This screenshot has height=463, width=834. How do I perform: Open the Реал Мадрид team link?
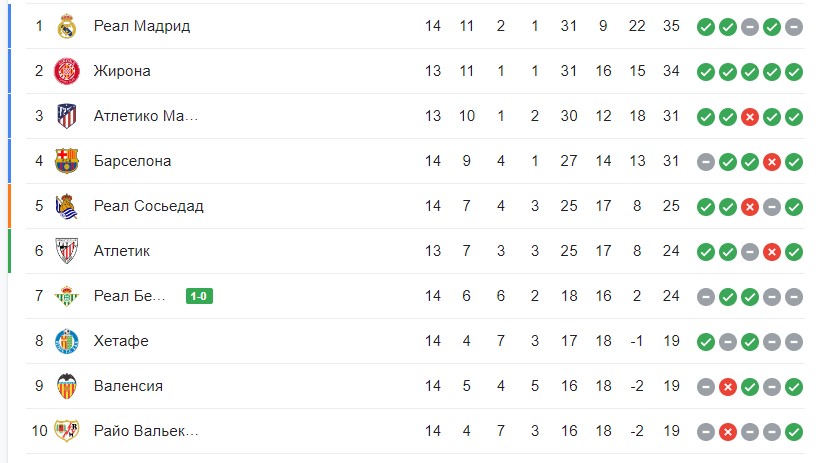(x=141, y=26)
